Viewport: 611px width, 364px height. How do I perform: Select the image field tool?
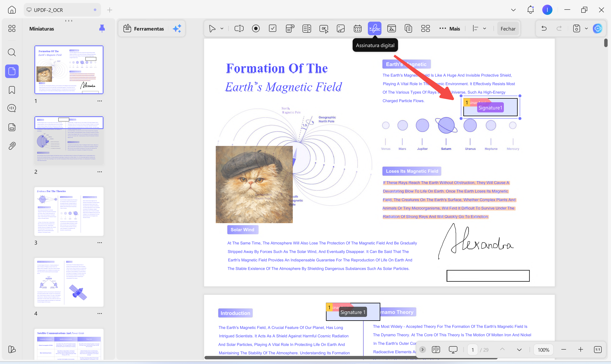341,28
